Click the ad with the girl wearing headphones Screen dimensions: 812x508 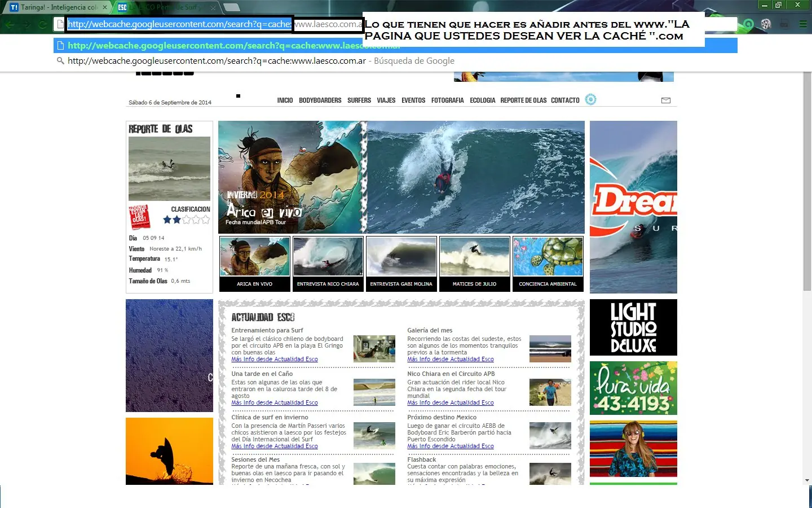(633, 449)
